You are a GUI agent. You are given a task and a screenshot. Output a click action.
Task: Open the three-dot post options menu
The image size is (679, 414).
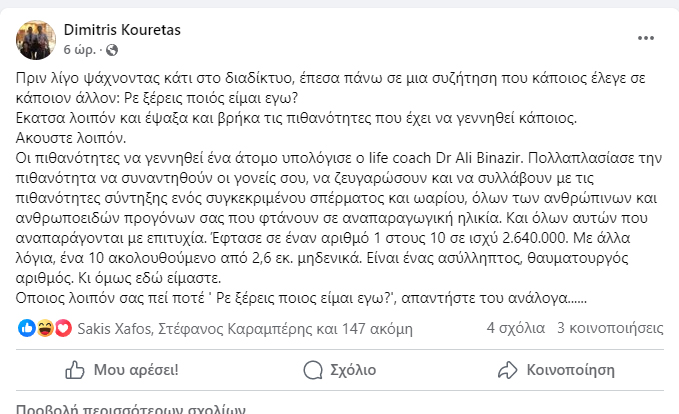(646, 38)
